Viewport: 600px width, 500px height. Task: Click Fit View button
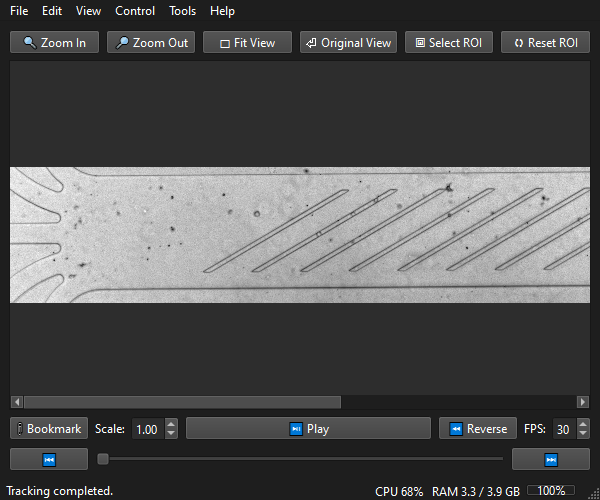tap(247, 42)
